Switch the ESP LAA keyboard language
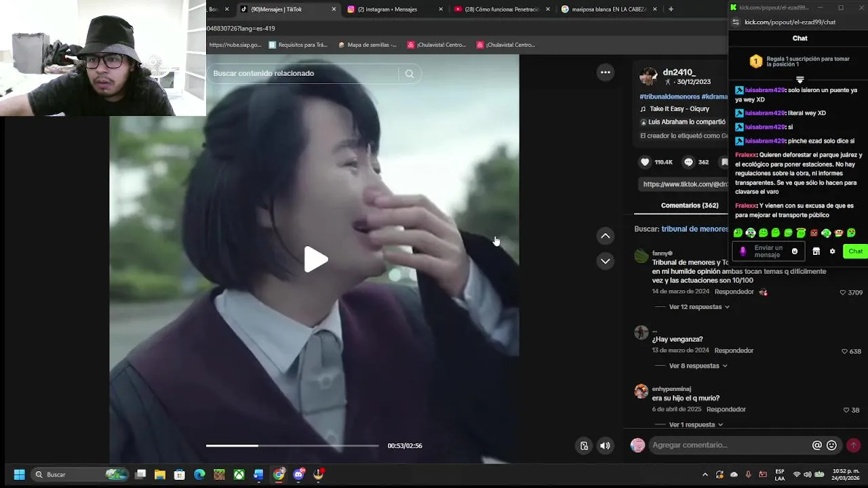 780,474
